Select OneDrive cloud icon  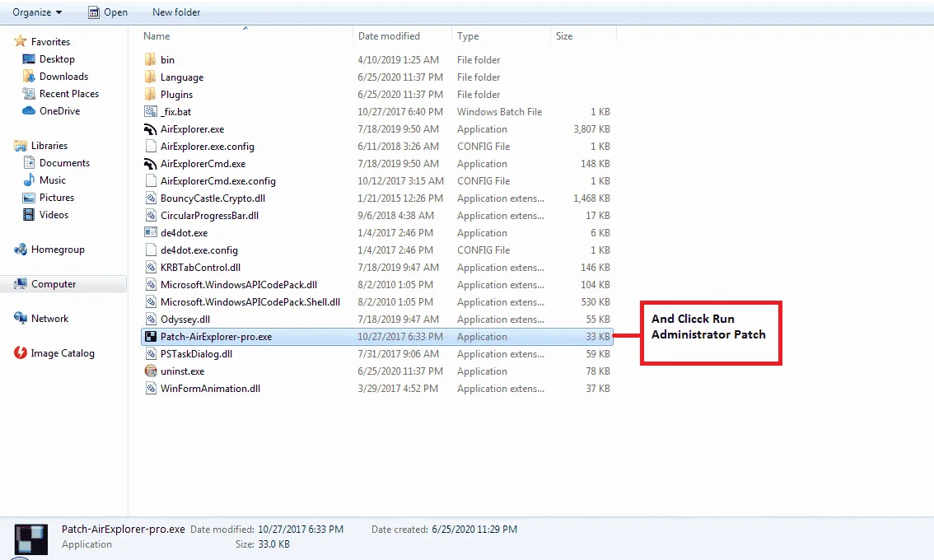point(29,111)
